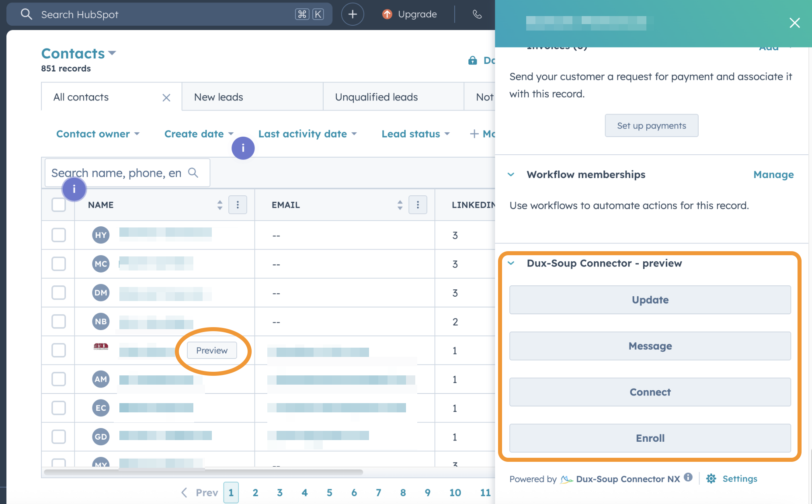Collapse the Dux-Soup Connector preview section
Viewport: 812px width, 504px height.
coord(511,263)
